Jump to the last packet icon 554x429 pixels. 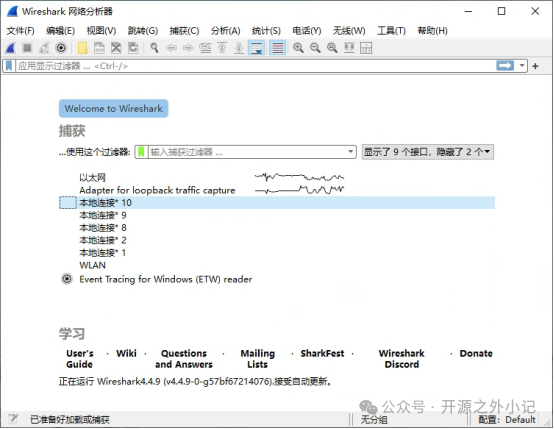pyautogui.click(x=239, y=48)
